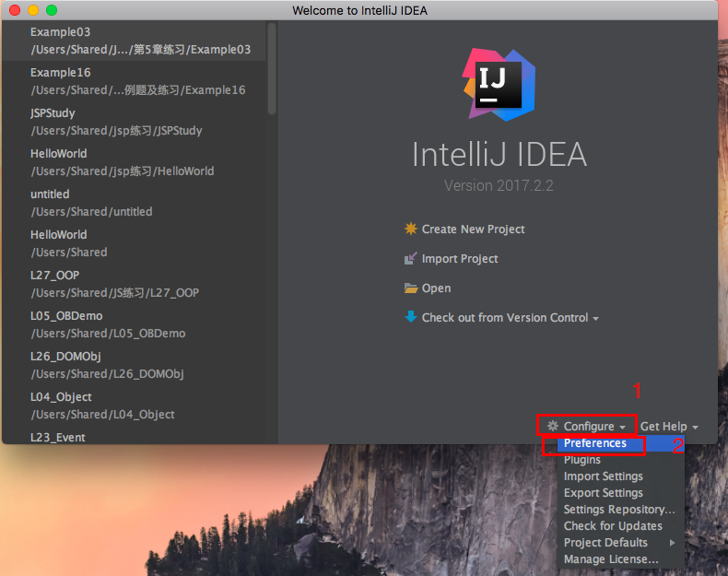Open recent project L27_OOP
Screen dimensions: 728x576
coord(134,284)
